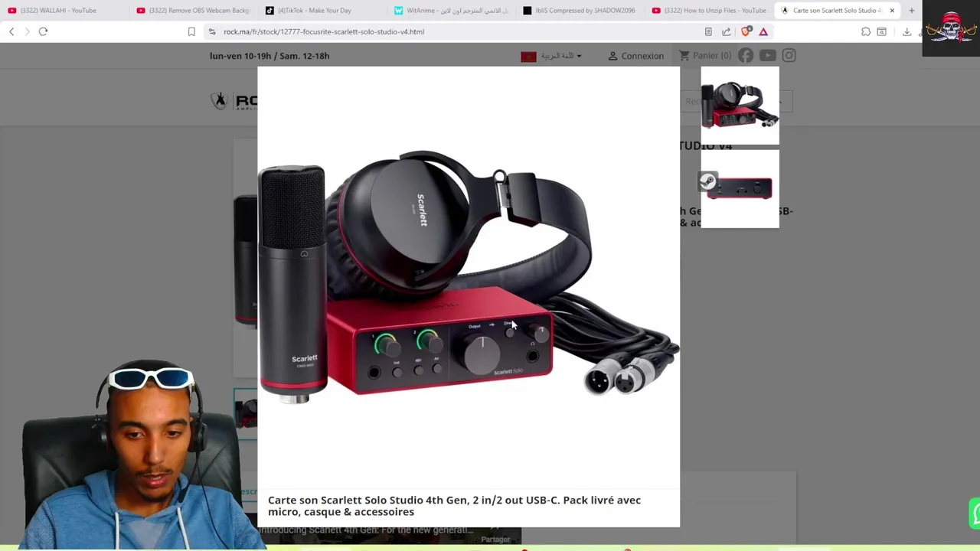Click the Brave Rewards triangle icon

(x=763, y=31)
